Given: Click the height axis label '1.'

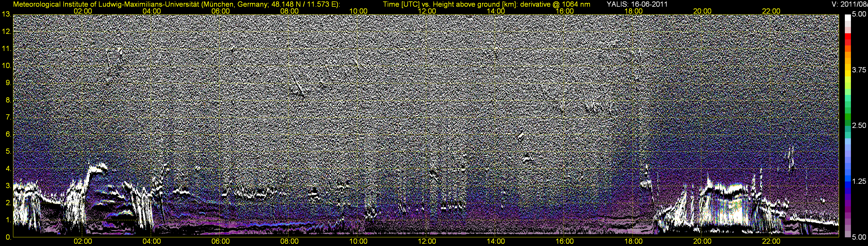Looking at the screenshot, I should [x=8, y=220].
